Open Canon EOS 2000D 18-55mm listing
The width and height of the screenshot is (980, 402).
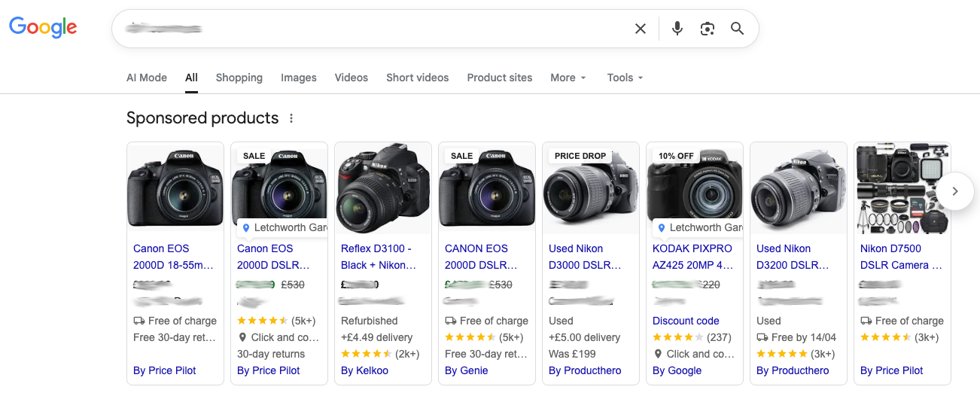pos(174,257)
